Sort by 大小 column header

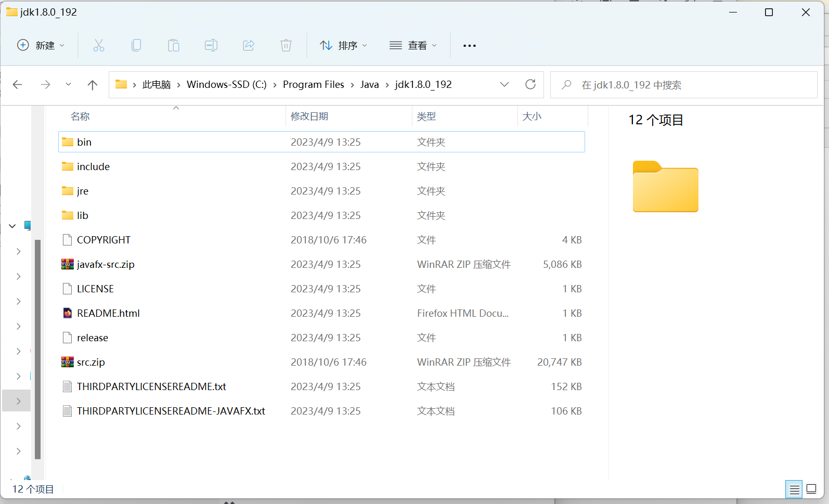(x=532, y=117)
